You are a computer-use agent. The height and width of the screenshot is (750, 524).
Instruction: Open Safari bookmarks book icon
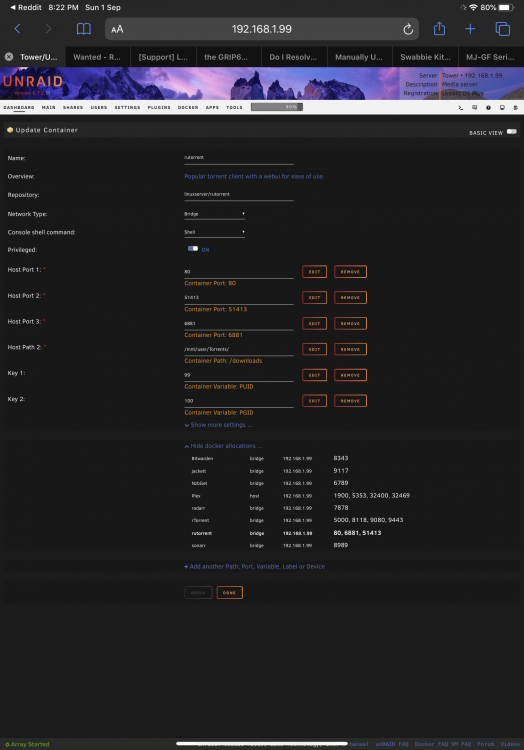[x=84, y=29]
